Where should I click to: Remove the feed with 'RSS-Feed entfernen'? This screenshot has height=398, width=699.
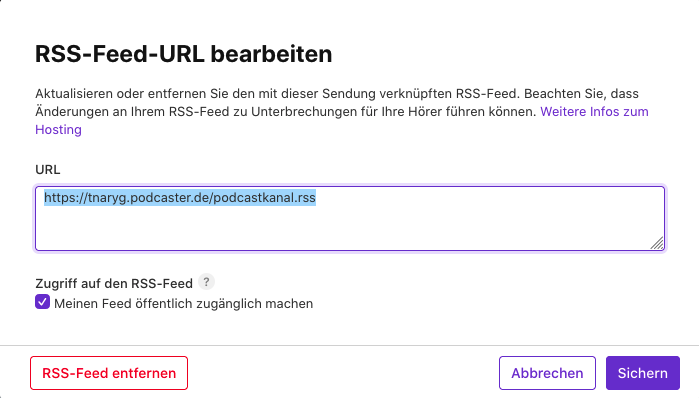click(x=109, y=373)
